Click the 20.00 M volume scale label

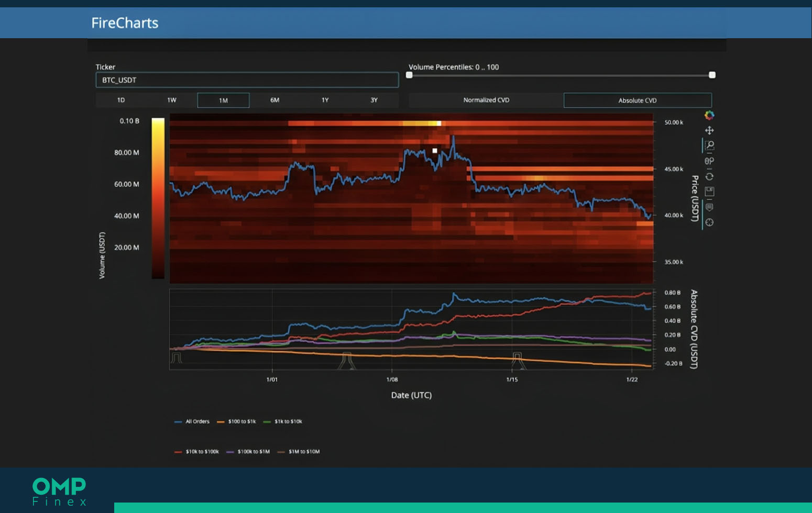[127, 248]
